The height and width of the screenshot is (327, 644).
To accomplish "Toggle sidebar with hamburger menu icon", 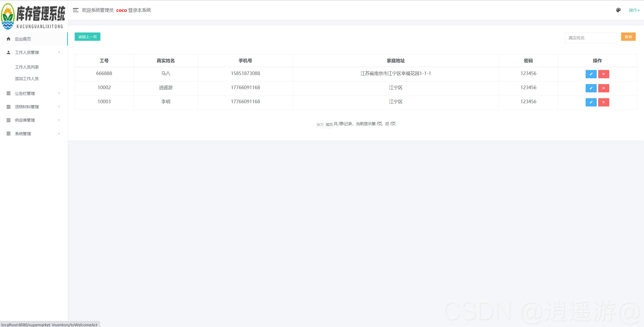I will pyautogui.click(x=75, y=10).
